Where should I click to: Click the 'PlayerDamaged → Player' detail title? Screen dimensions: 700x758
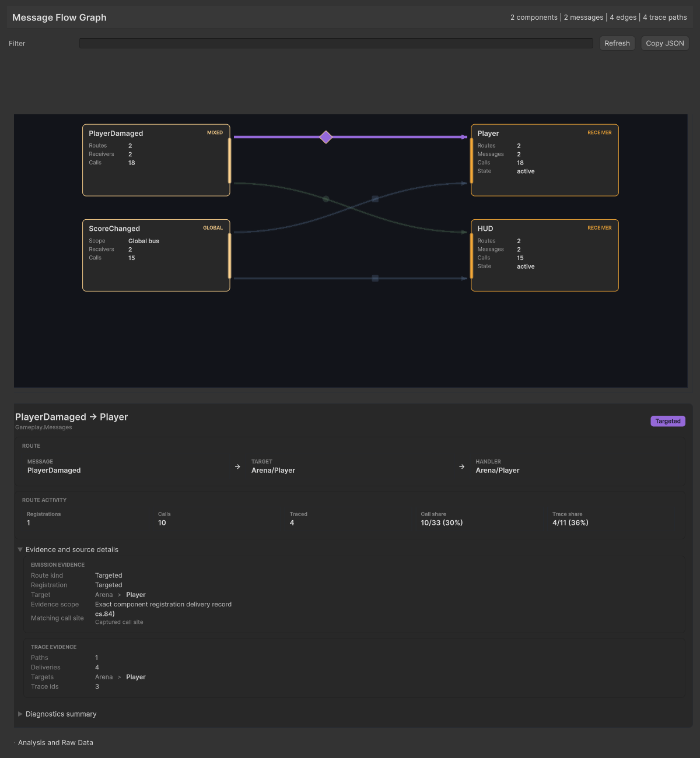71,417
